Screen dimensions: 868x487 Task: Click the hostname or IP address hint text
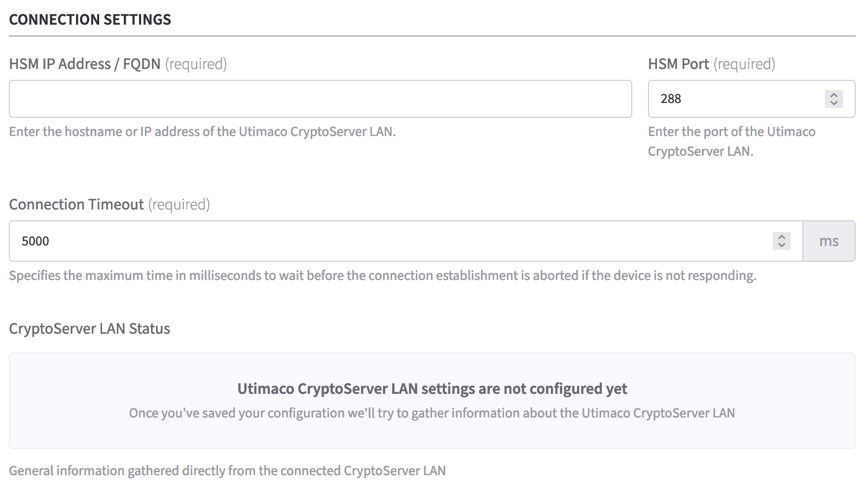[x=202, y=132]
